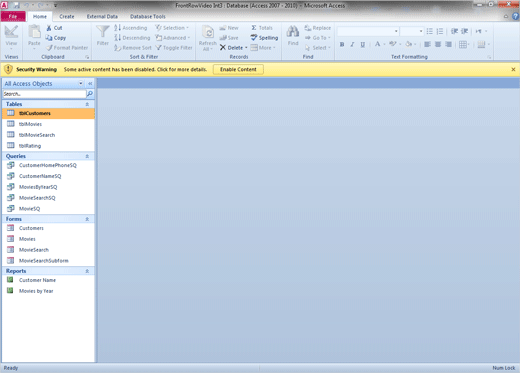Click Refresh All icon
The width and height of the screenshot is (520, 373).
click(208, 32)
